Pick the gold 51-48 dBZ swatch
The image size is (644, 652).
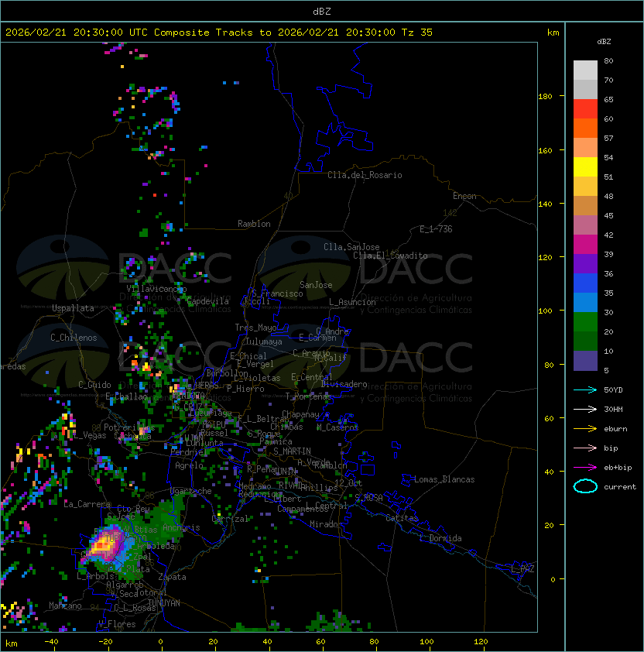click(585, 187)
